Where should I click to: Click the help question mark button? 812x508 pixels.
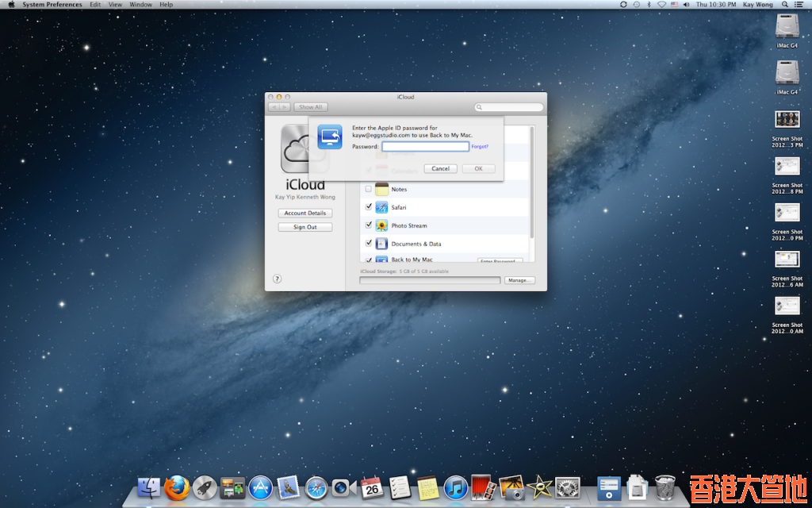(277, 279)
